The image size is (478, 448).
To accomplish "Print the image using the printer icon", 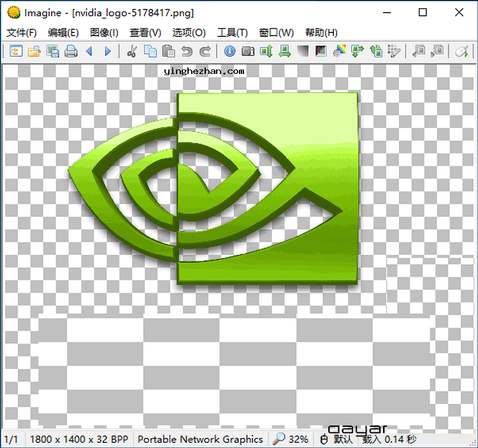I will click(71, 52).
